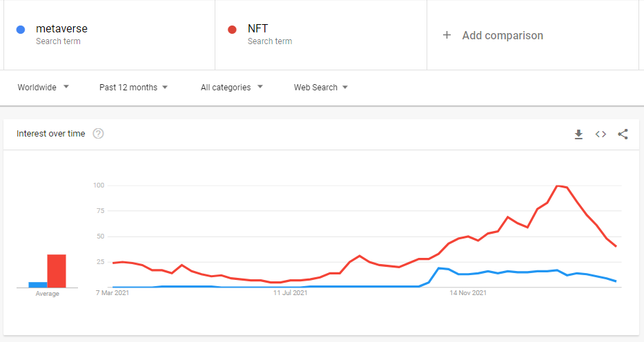Screen dimensions: 644x342
Task: Expand the Web Search type dropdown
Action: [x=320, y=88]
